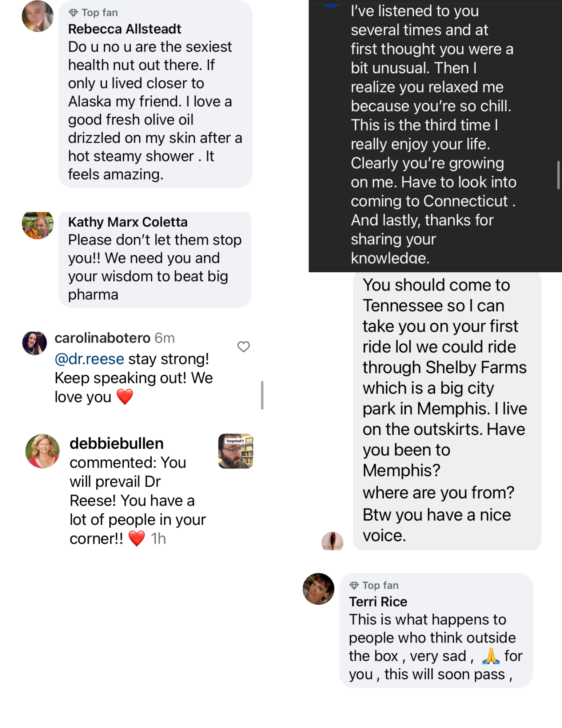Like carolinabotero's comment with the heart

click(243, 347)
